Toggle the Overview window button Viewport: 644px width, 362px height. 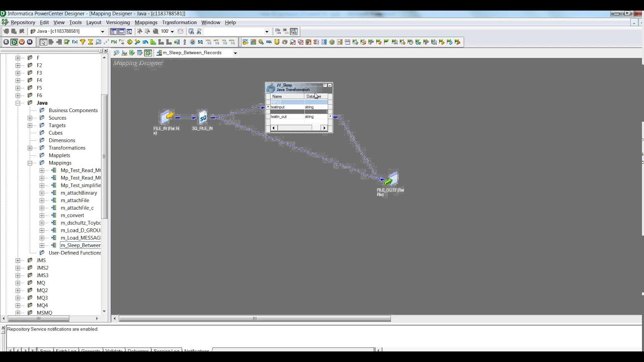coord(129,31)
